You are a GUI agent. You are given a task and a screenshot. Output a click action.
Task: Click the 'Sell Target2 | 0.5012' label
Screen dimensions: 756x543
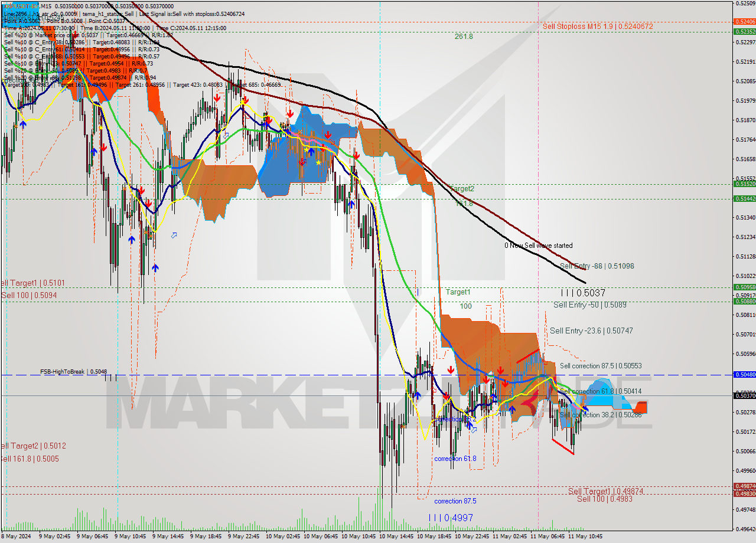32,446
